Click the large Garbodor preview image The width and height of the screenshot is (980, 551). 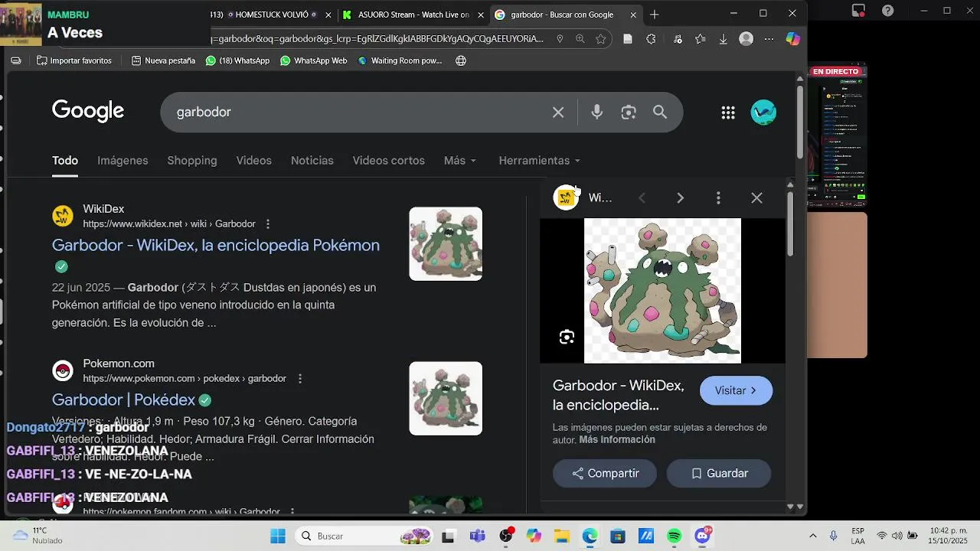tap(662, 291)
